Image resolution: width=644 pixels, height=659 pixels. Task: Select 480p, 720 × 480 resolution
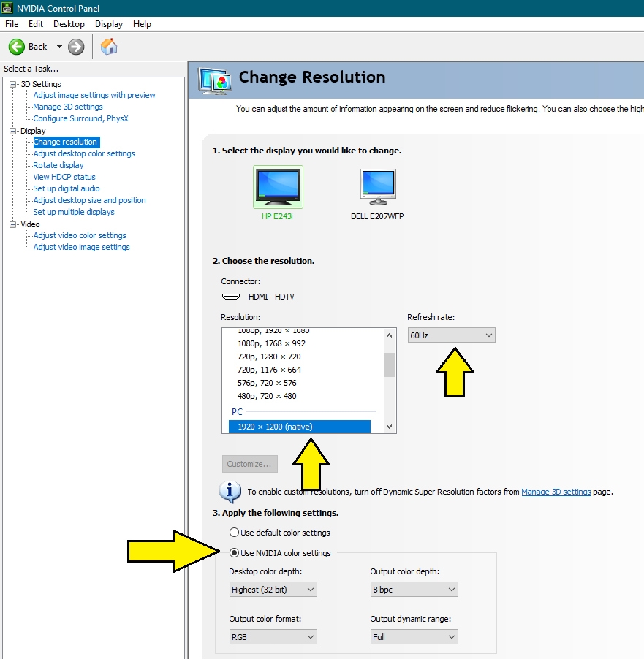click(267, 396)
